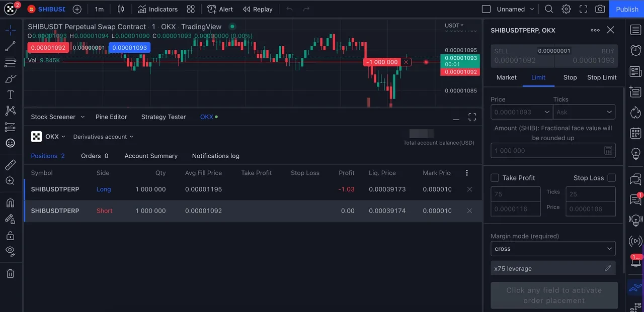
Task: Open the OKX broker dropdown
Action: pos(48,137)
